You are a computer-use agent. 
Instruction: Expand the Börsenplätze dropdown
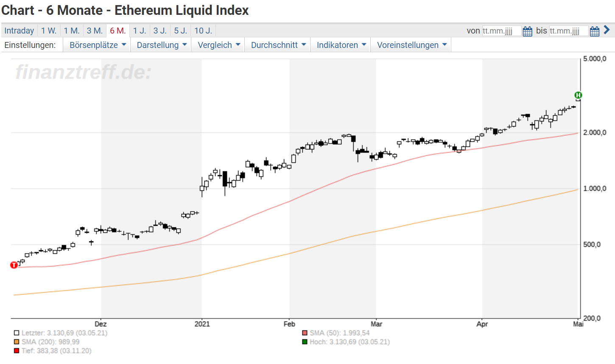pyautogui.click(x=98, y=45)
